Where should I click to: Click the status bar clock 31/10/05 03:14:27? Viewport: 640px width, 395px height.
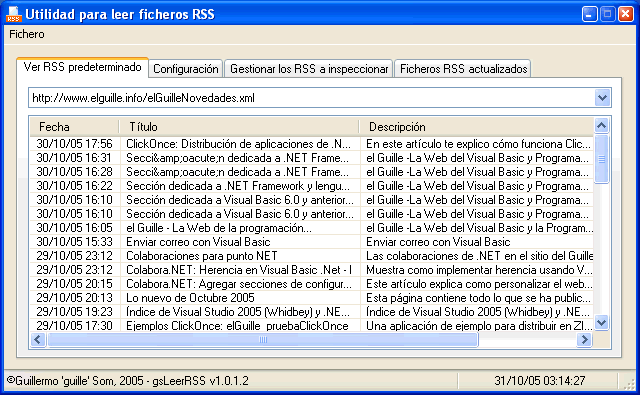point(540,381)
